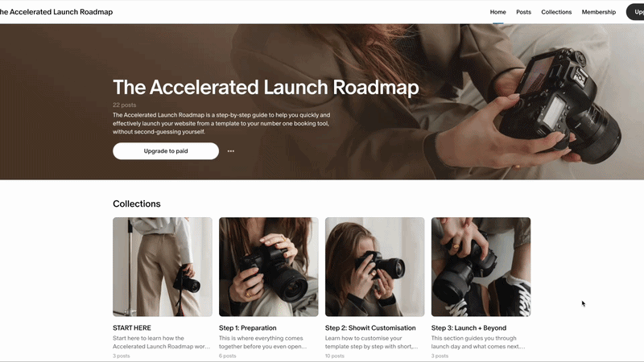This screenshot has height=362, width=644.
Task: Click the Step 3: Launch + Beyond title
Action: click(469, 328)
